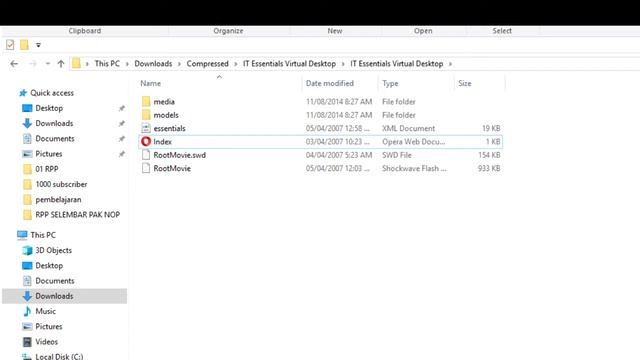Image resolution: width=640 pixels, height=360 pixels.
Task: Click pin icon beside Quick access Desktop
Action: (x=122, y=109)
